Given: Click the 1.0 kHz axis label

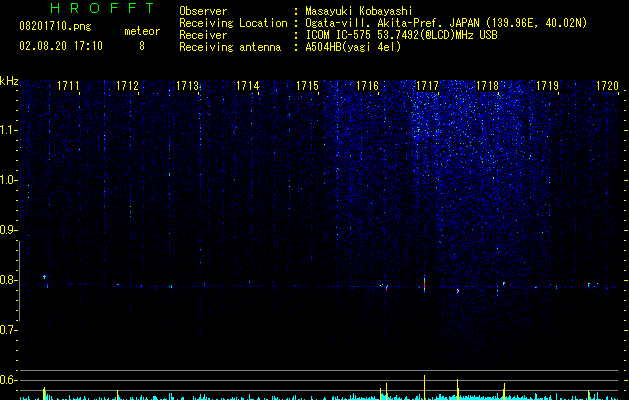Looking at the screenshot, I should click(x=8, y=180).
